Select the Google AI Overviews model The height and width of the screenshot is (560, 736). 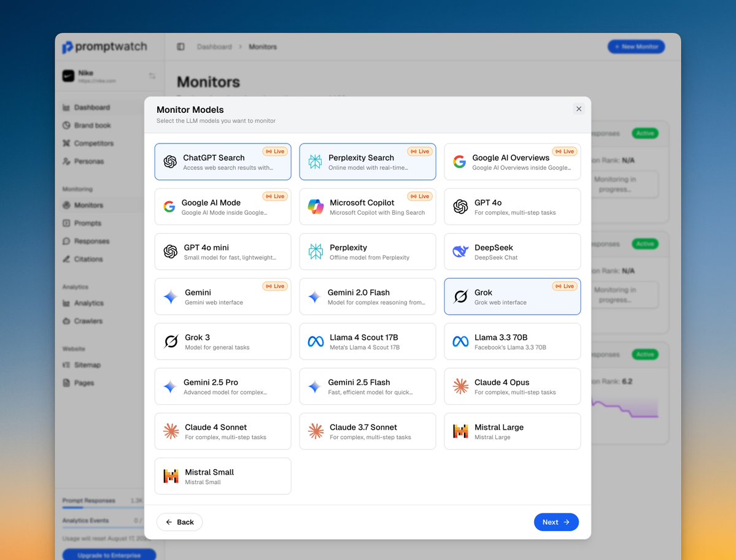pyautogui.click(x=512, y=162)
